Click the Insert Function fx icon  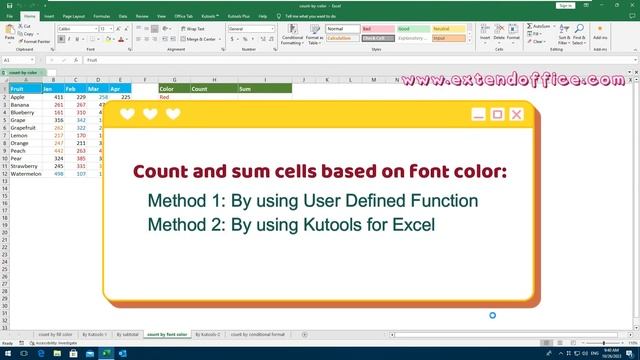pyautogui.click(x=76, y=60)
